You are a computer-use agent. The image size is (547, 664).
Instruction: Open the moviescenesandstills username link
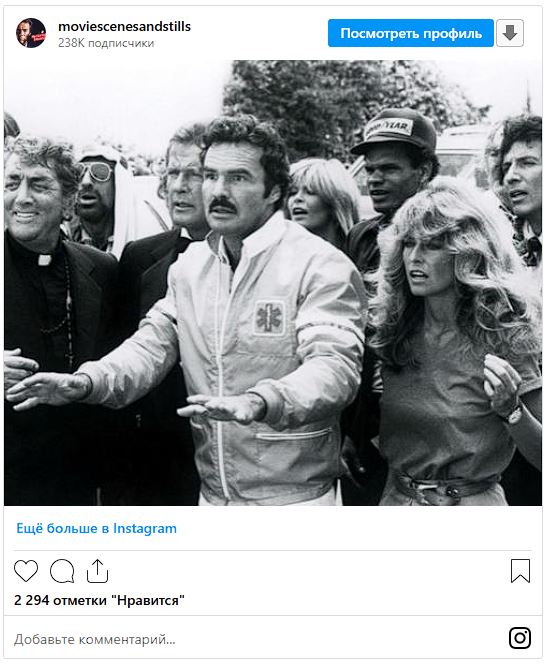tap(124, 26)
